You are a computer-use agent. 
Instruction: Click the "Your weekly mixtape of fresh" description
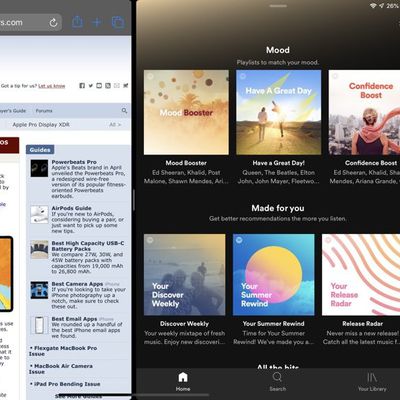tap(185, 333)
